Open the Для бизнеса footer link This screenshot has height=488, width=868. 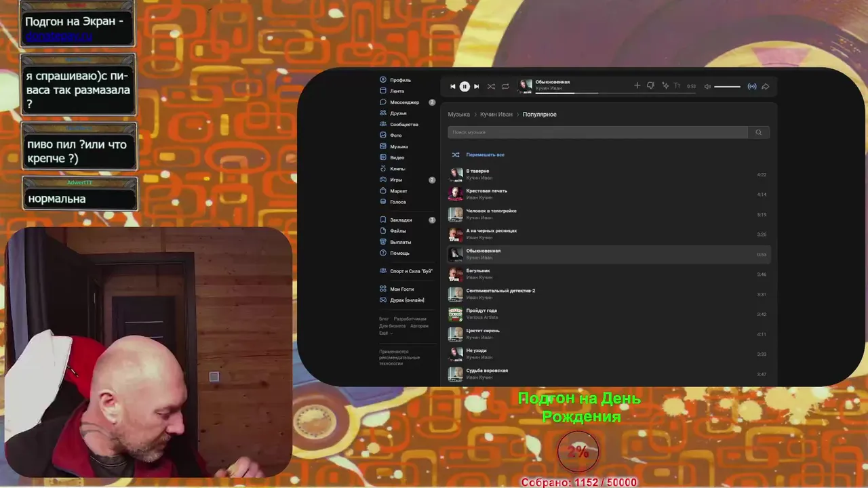point(392,326)
